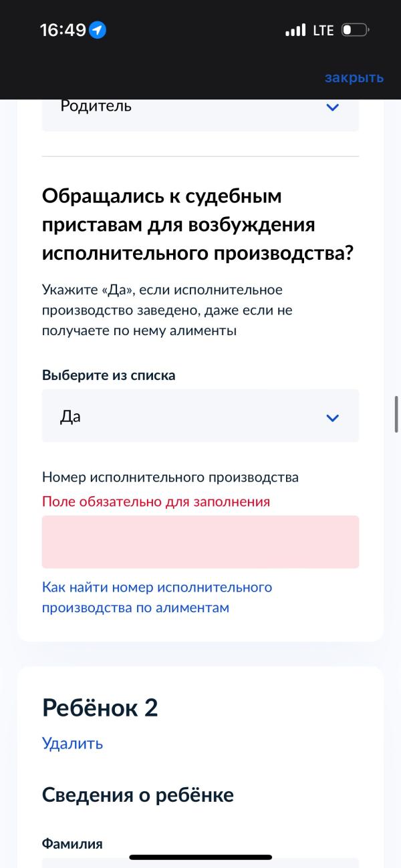Open the Родитель dropdown list

200,115
